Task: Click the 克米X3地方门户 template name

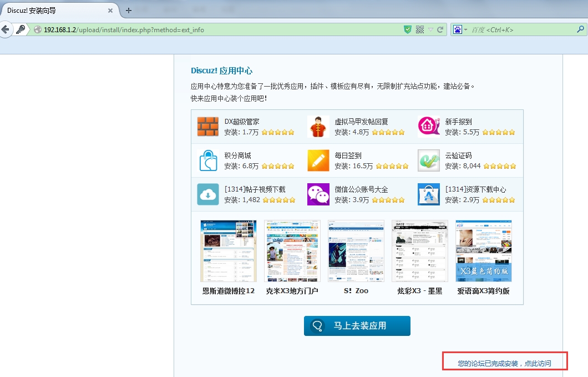Action: (x=292, y=291)
